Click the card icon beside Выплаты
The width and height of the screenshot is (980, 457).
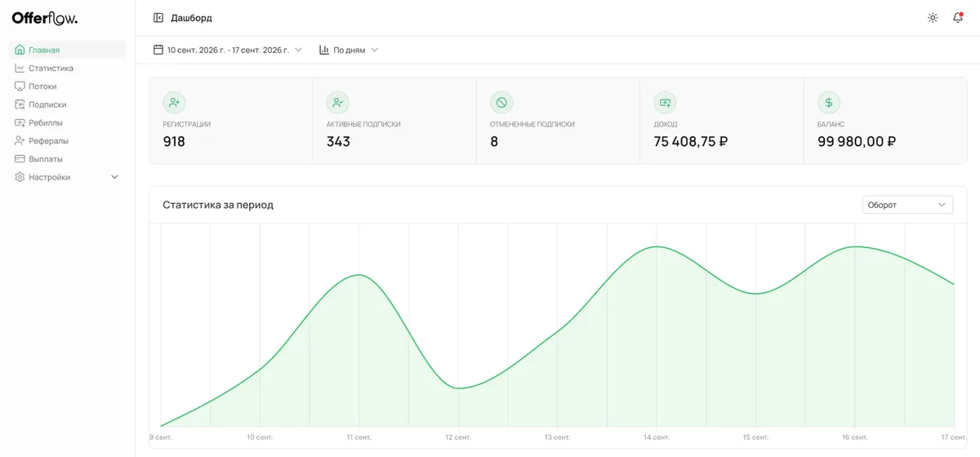[20, 159]
